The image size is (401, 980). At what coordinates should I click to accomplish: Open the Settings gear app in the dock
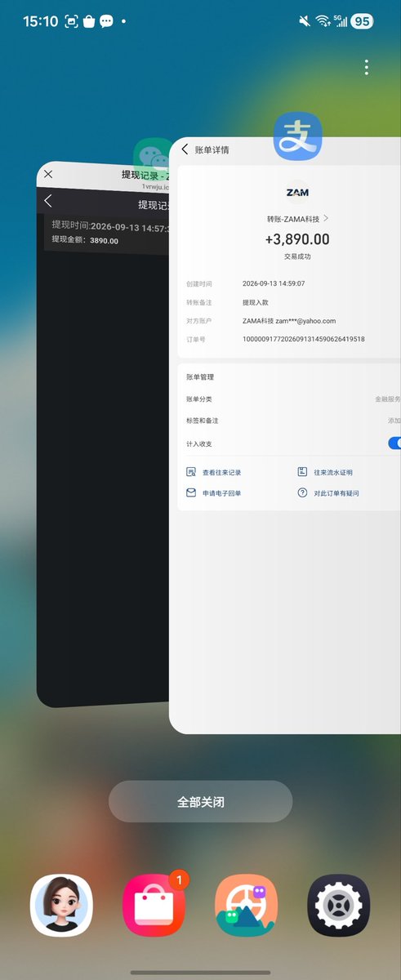338,905
